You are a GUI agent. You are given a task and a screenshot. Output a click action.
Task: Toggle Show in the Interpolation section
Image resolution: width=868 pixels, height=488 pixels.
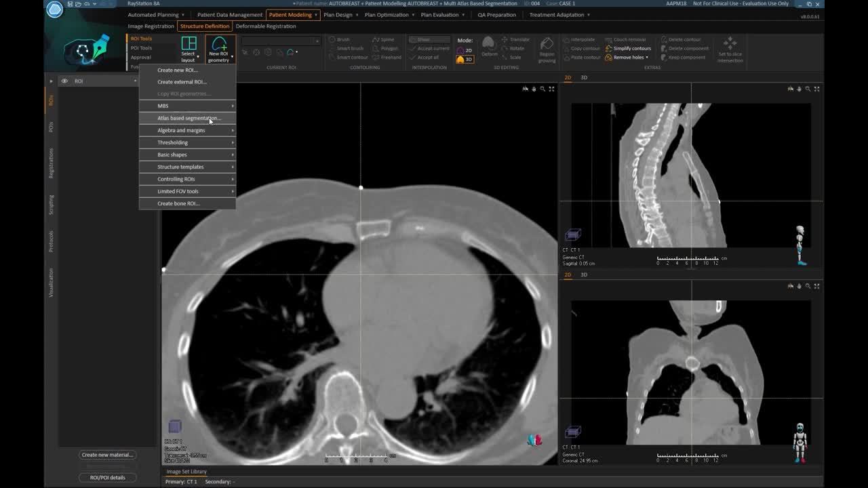(429, 40)
